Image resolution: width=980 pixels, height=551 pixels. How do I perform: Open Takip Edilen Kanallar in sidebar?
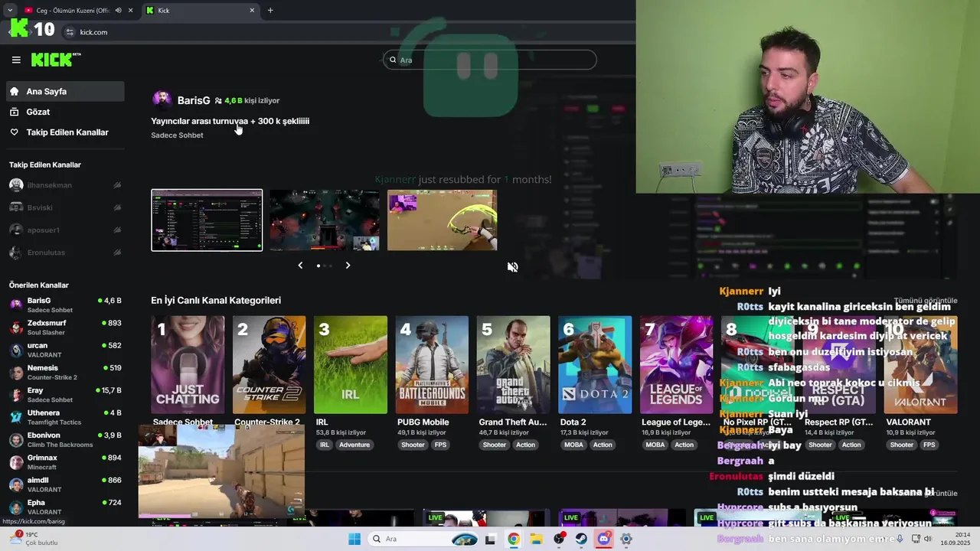(x=65, y=132)
